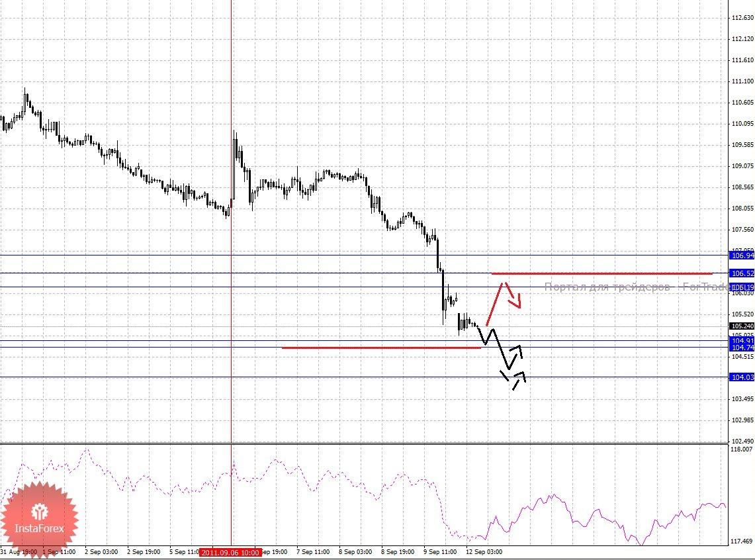Image resolution: width=755 pixels, height=560 pixels.
Task: Click the 106.030 price axis value
Action: point(742,293)
